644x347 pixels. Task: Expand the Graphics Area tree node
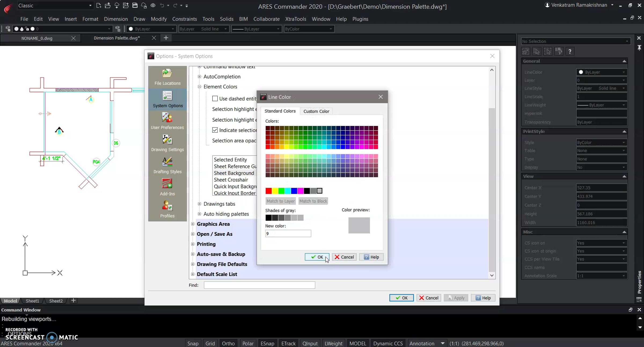(x=193, y=224)
